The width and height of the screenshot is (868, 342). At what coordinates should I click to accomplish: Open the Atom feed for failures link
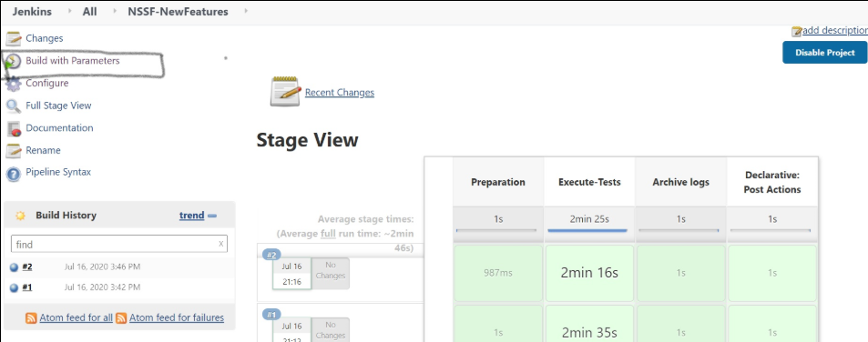click(177, 317)
